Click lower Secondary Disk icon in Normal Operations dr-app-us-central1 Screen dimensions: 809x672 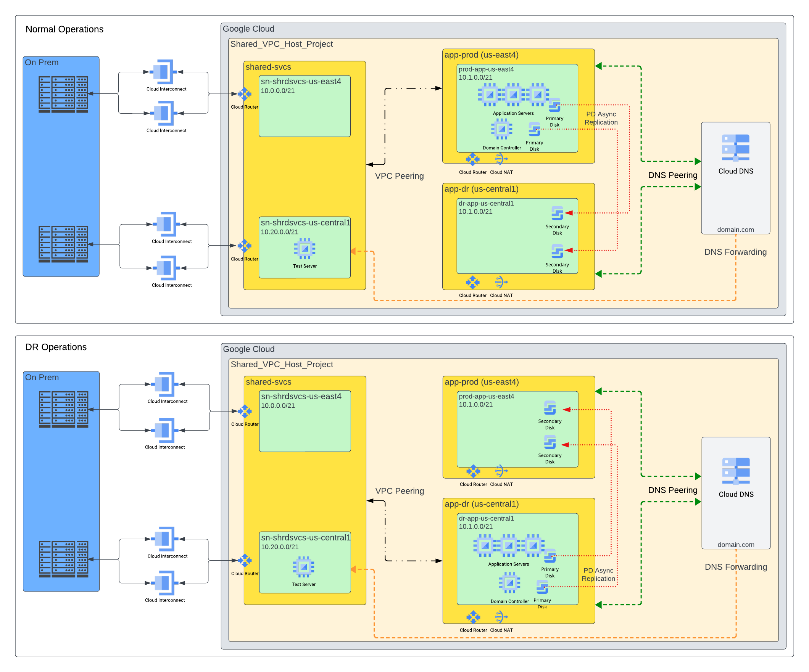(x=557, y=251)
